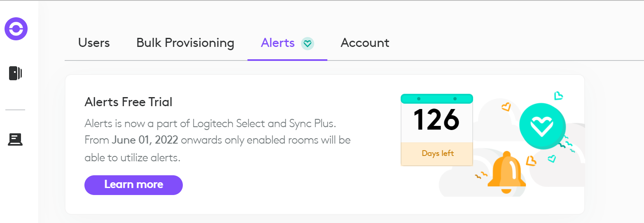Click the bold June 01, 2022 date
The image size is (644, 223).
point(145,140)
